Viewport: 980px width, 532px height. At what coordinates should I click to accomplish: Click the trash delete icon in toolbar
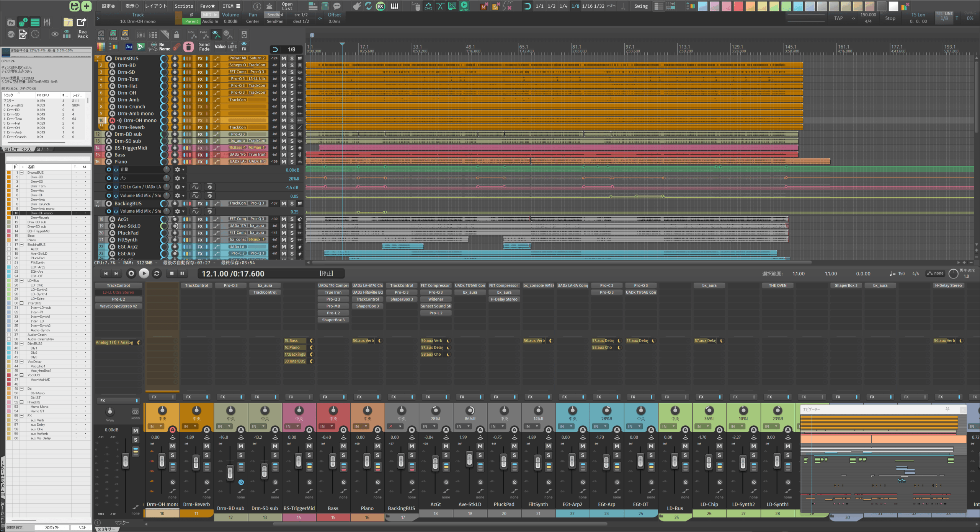[x=188, y=47]
